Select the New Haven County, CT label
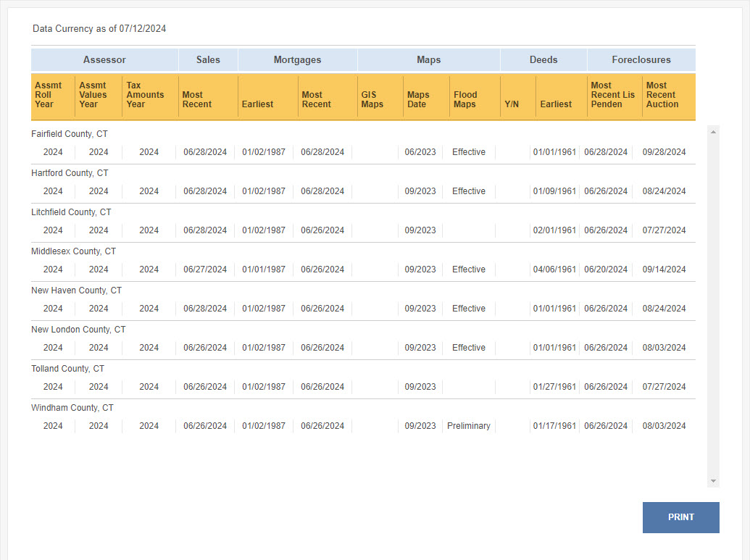Viewport: 750px width, 560px height. [77, 291]
